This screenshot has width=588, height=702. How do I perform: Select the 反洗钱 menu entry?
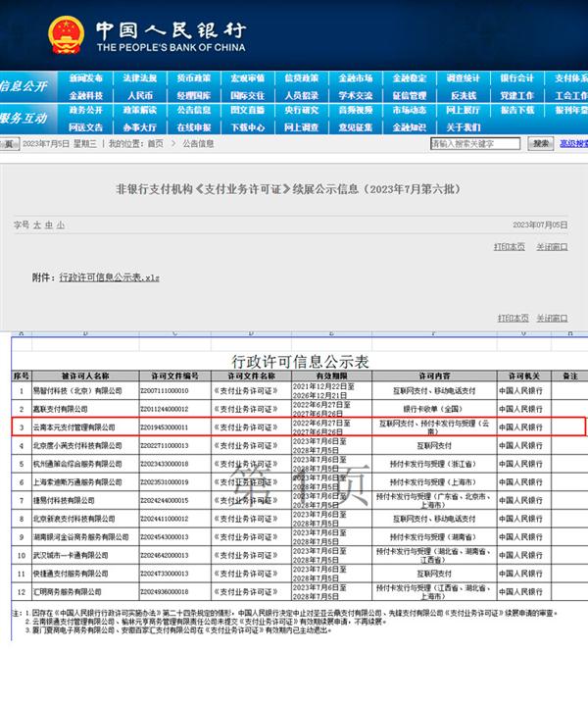tap(464, 95)
